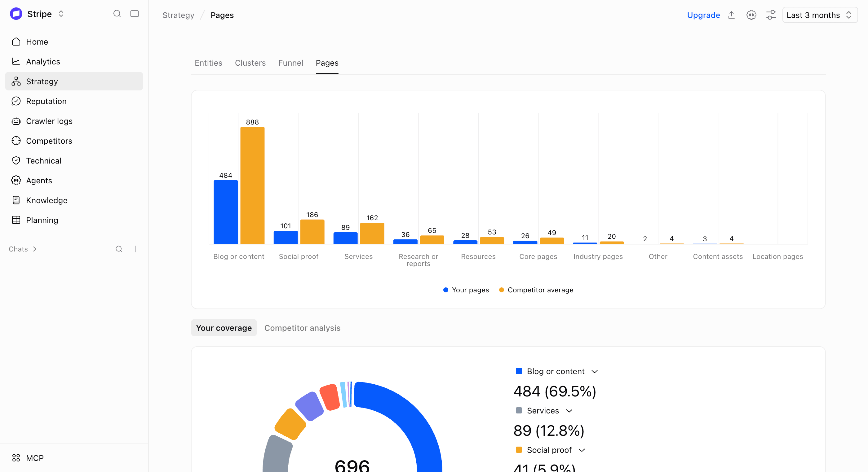Image resolution: width=868 pixels, height=472 pixels.
Task: Click the Location pages axis label
Action: (778, 256)
